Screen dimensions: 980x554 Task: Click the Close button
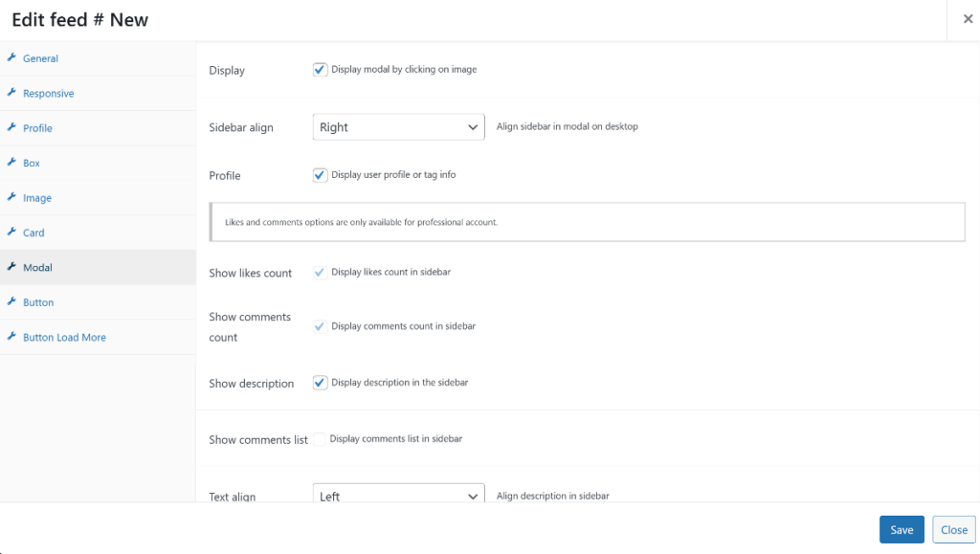[953, 529]
